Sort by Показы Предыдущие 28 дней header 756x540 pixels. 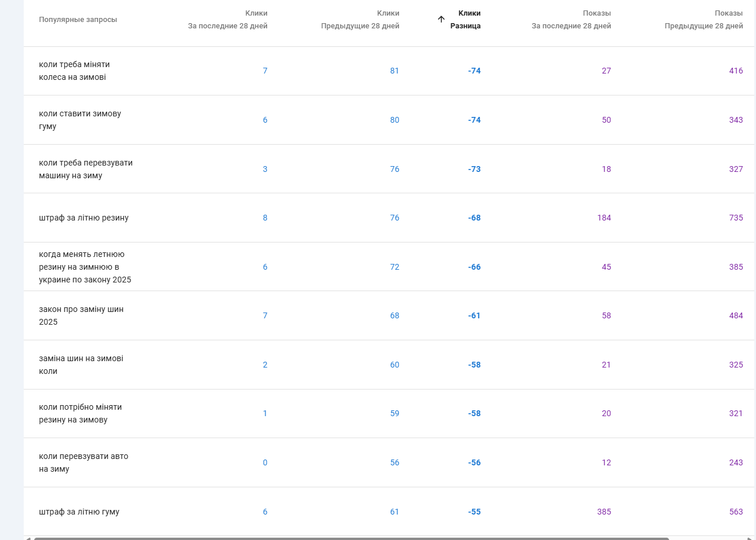click(x=703, y=20)
